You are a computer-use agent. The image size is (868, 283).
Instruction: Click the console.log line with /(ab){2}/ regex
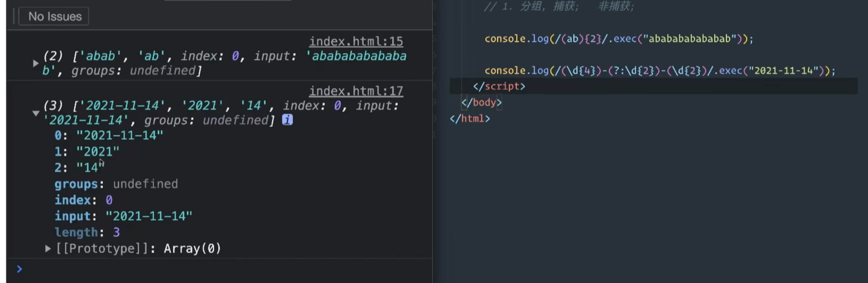point(619,39)
